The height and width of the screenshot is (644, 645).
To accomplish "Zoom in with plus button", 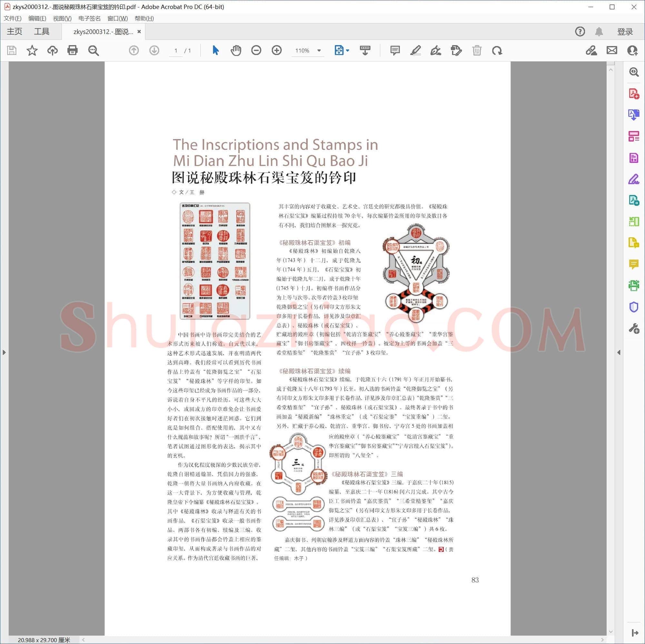I will [277, 51].
